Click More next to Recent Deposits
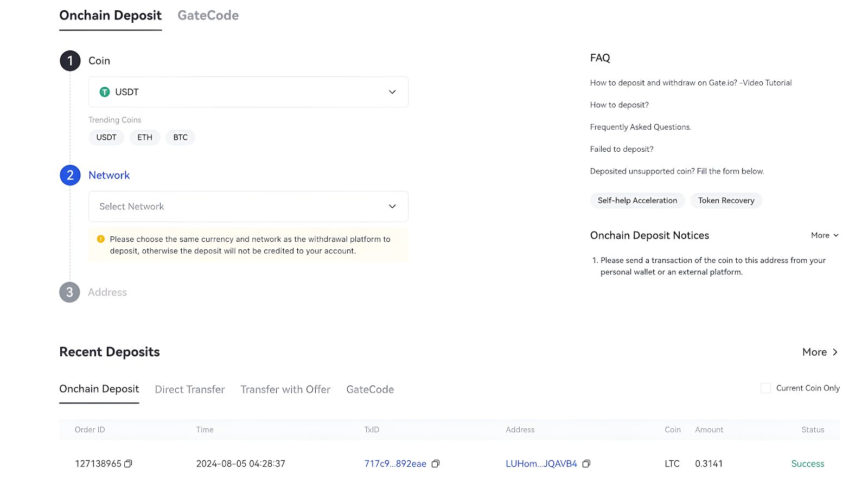 pos(819,352)
